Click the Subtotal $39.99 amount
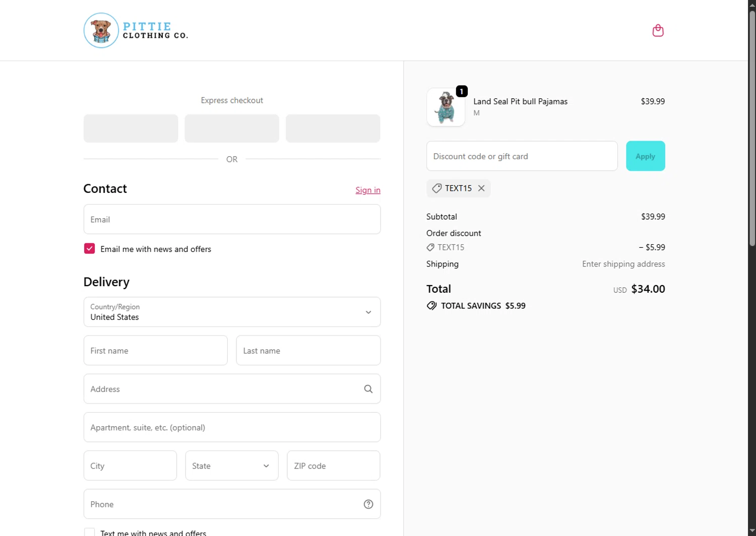The image size is (756, 536). coord(653,217)
